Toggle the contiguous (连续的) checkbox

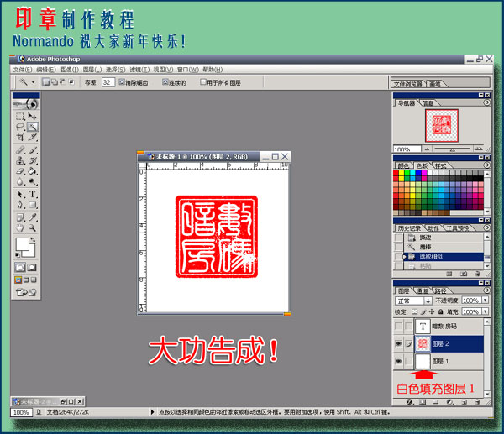point(165,82)
